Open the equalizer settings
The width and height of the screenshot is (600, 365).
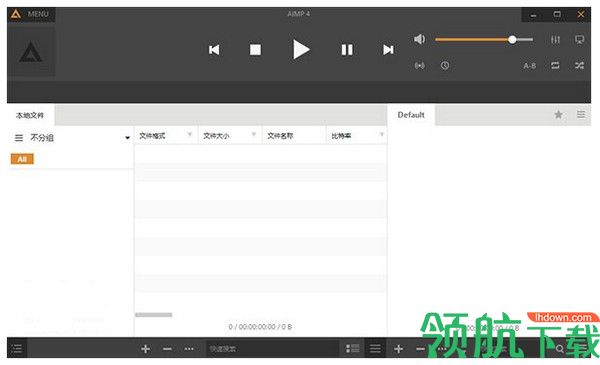pos(555,39)
